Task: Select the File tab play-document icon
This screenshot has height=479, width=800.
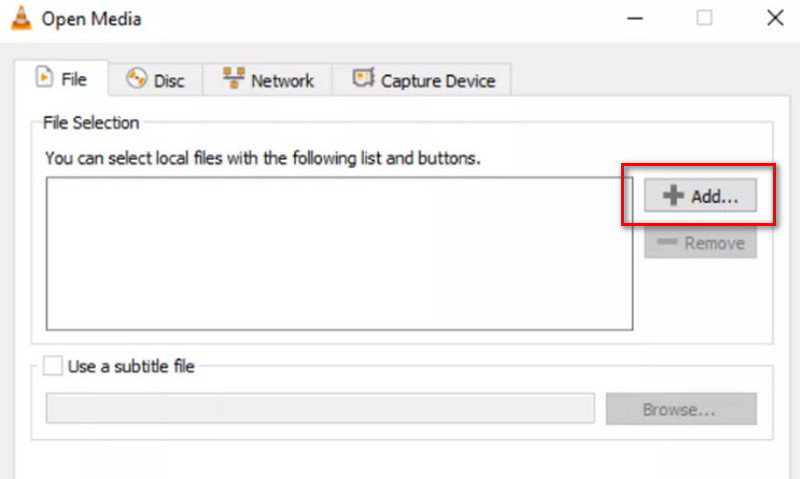Action: pyautogui.click(x=44, y=77)
